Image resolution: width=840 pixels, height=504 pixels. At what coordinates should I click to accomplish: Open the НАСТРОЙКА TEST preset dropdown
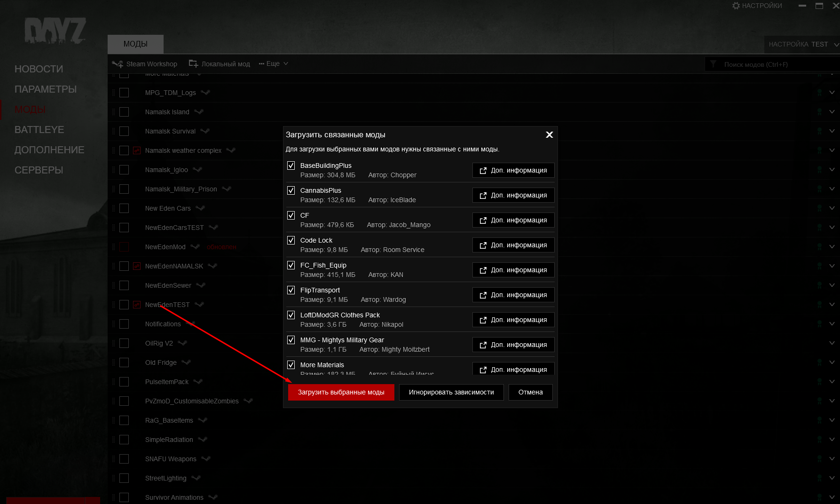(x=803, y=45)
